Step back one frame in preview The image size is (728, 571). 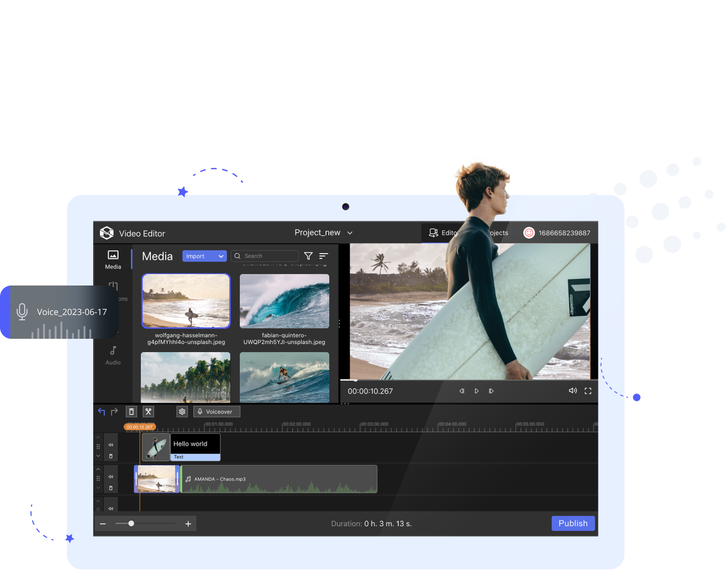(x=462, y=391)
